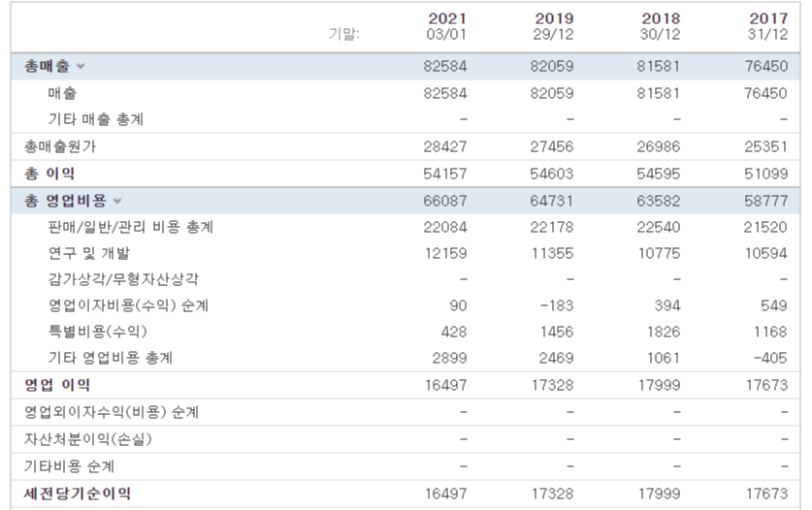This screenshot has width=812, height=510.
Task: Click 총매출원가 value 26986
Action: coord(659,146)
